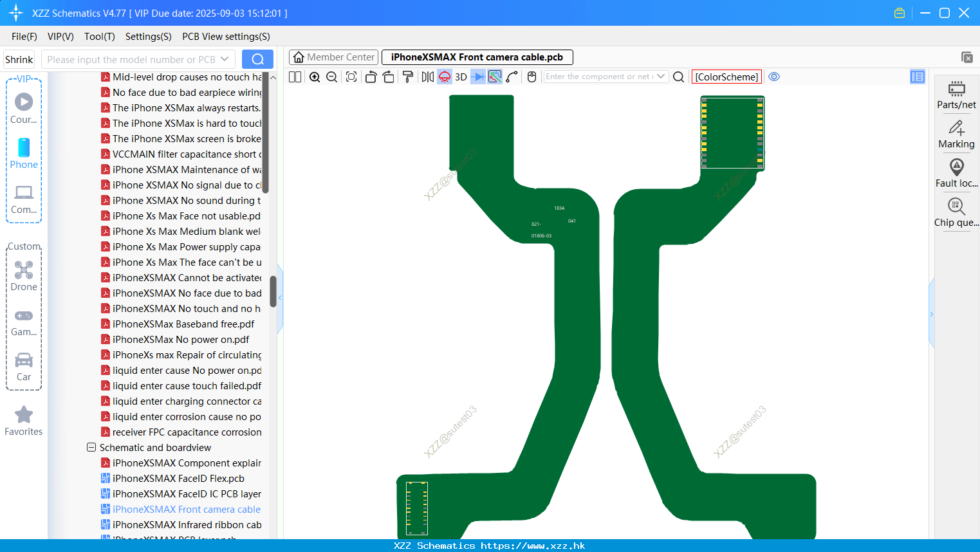Open the Member Center tab
Screen dimensions: 980x552
(334, 57)
